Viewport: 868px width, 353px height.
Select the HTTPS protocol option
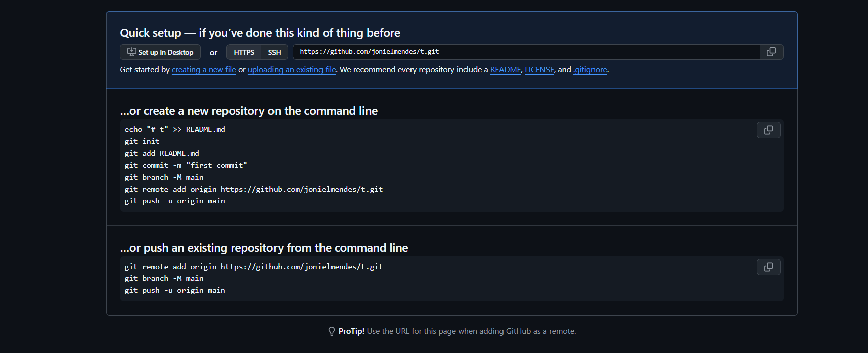tap(244, 52)
